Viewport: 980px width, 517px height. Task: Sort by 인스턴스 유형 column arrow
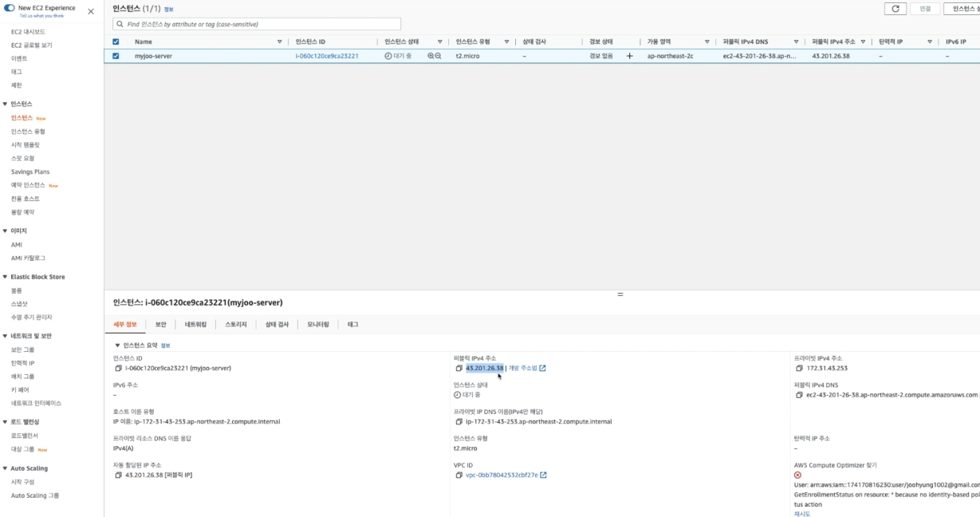[506, 41]
